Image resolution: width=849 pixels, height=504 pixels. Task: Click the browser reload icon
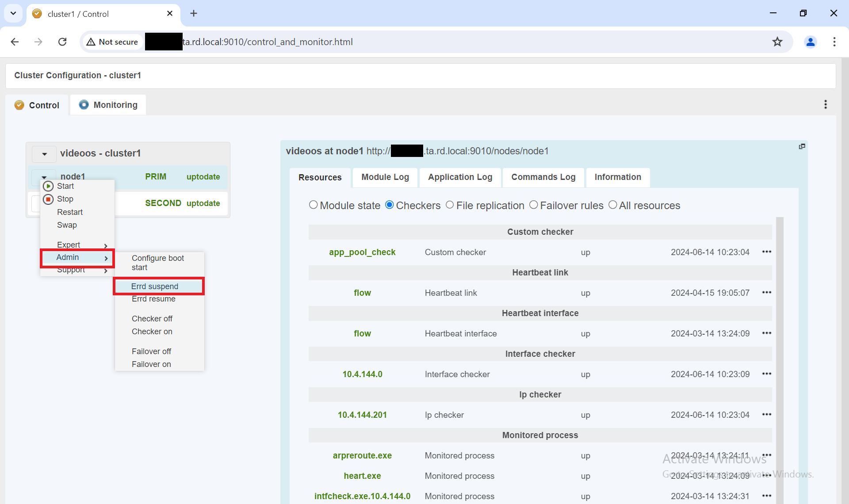pos(62,42)
